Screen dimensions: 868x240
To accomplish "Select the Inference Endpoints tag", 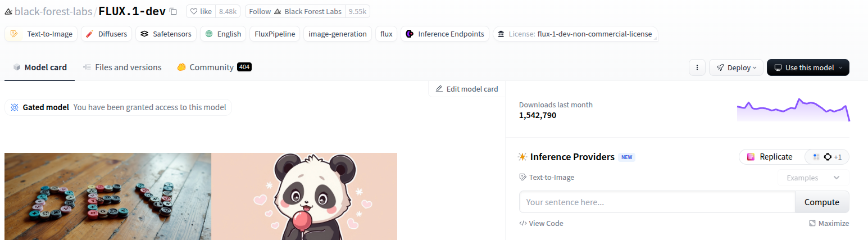I will (445, 34).
